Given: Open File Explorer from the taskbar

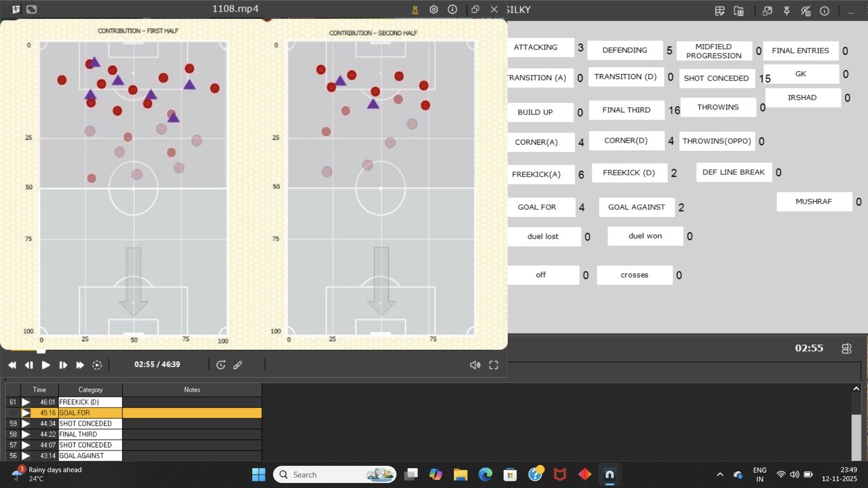Looking at the screenshot, I should point(461,474).
